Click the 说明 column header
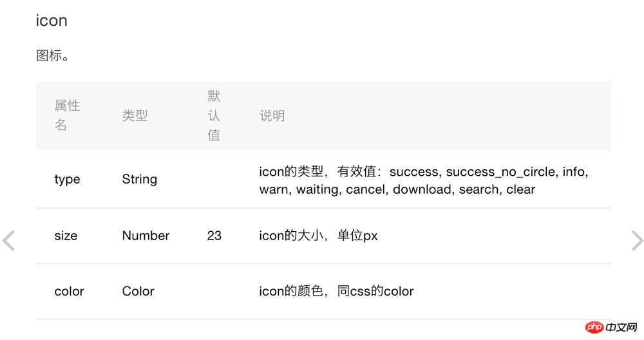The height and width of the screenshot is (340, 644). click(x=272, y=116)
